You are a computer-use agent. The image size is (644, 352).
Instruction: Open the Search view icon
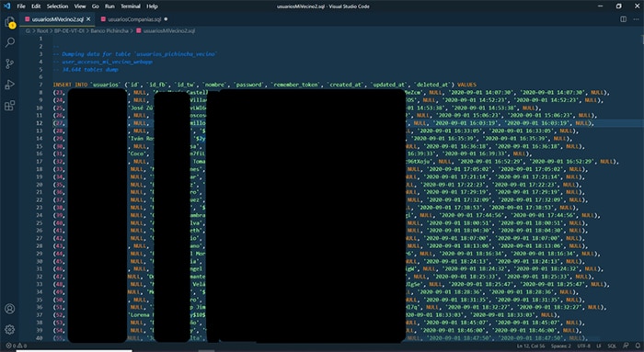point(10,42)
